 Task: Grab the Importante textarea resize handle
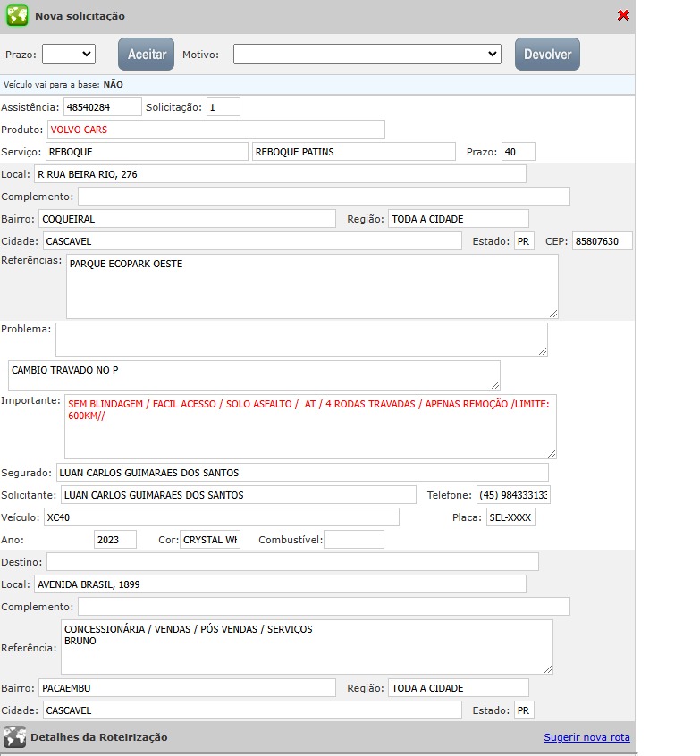point(552,454)
